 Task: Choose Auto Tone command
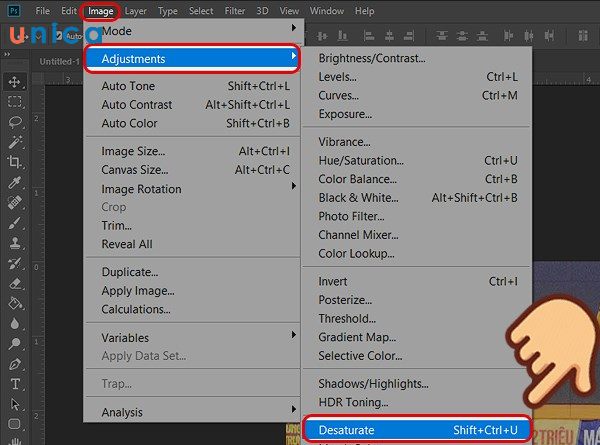coord(192,86)
